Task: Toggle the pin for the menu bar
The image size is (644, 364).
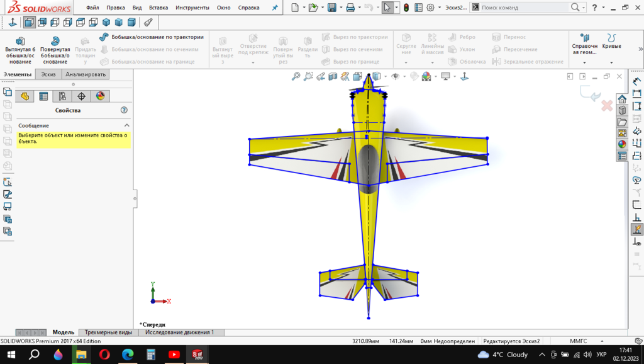Action: point(274,8)
